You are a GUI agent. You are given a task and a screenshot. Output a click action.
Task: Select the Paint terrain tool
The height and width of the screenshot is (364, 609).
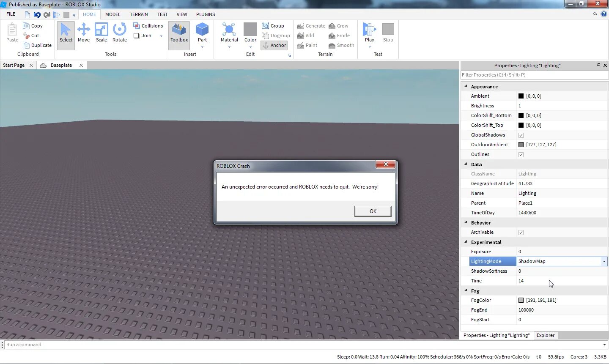(x=307, y=45)
